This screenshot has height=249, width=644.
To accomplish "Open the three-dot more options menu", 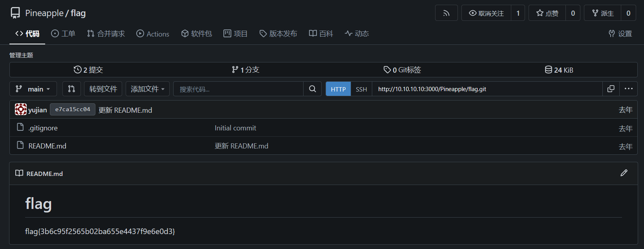I will 628,89.
